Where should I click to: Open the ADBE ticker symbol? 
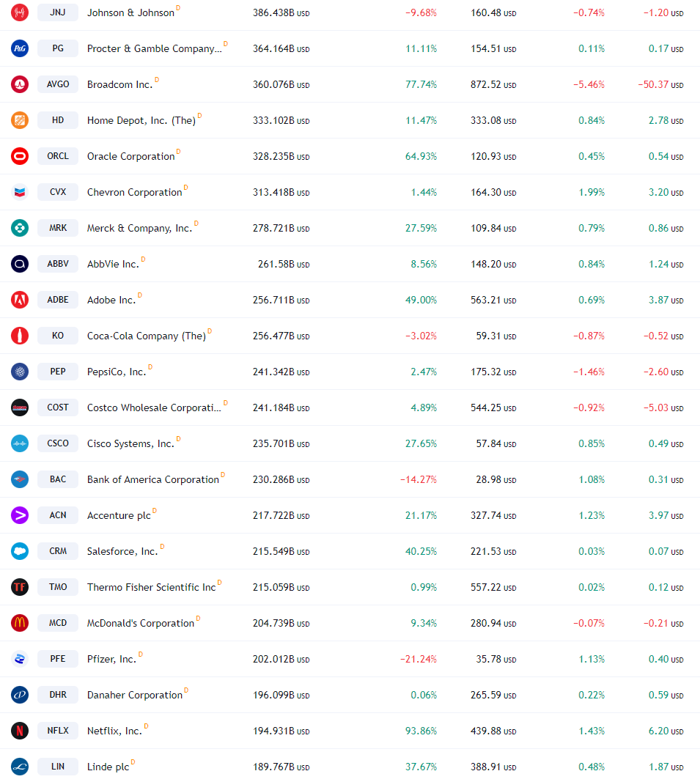pyautogui.click(x=58, y=300)
